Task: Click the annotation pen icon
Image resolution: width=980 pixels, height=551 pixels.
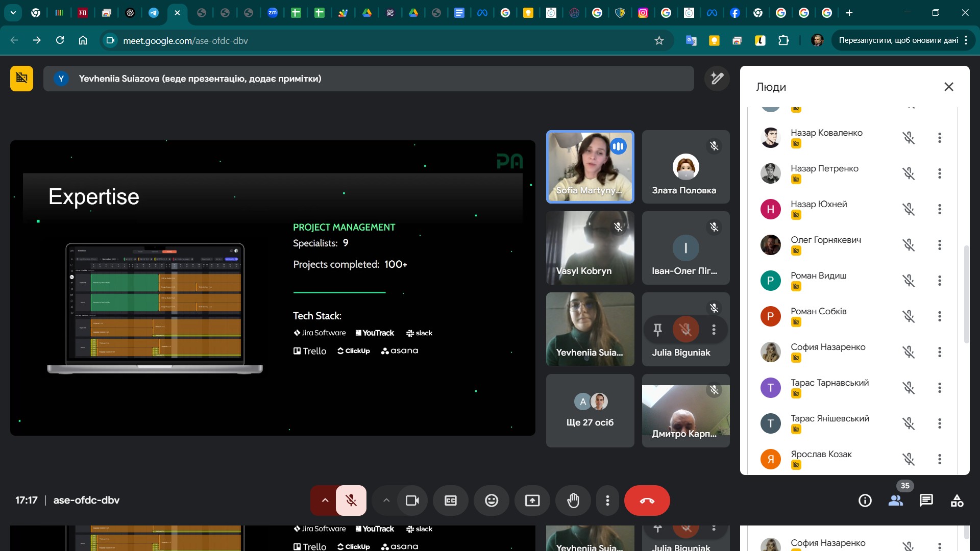Action: tap(717, 79)
